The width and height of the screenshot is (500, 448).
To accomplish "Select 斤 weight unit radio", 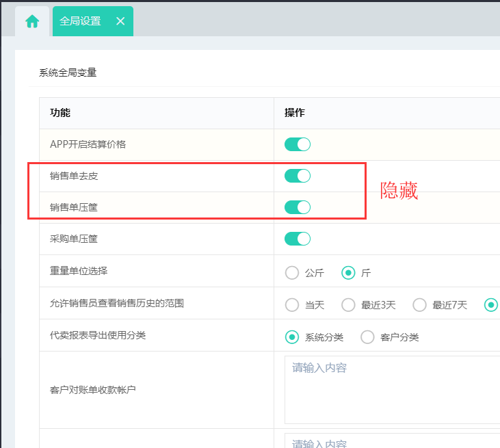I will (x=348, y=273).
